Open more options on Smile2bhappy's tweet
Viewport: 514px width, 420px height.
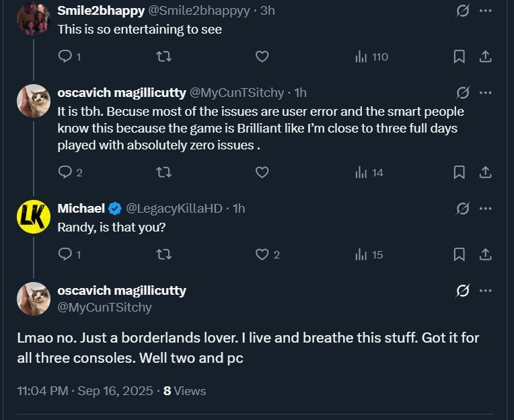pyautogui.click(x=485, y=11)
